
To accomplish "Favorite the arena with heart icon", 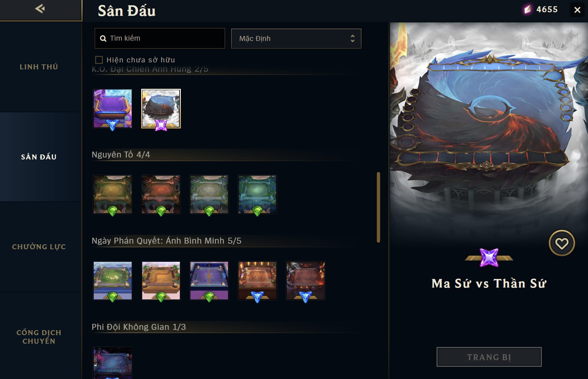I will pos(562,243).
